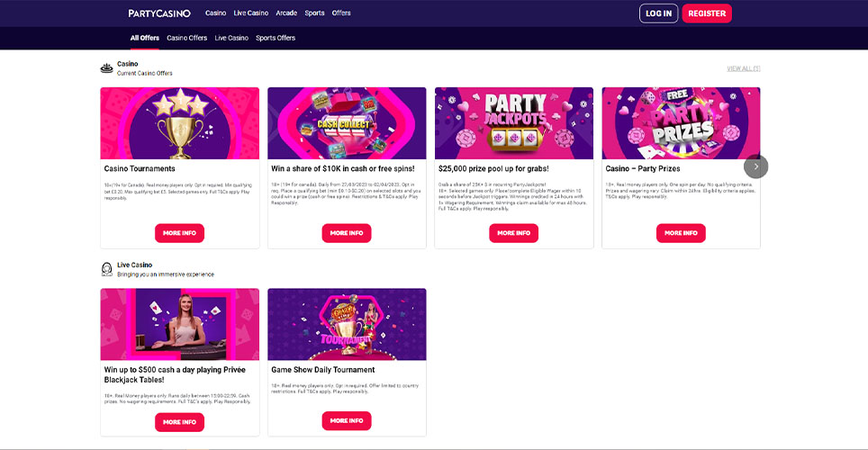Open the Party Jackpots banner image
This screenshot has height=450, width=868.
pos(514,123)
